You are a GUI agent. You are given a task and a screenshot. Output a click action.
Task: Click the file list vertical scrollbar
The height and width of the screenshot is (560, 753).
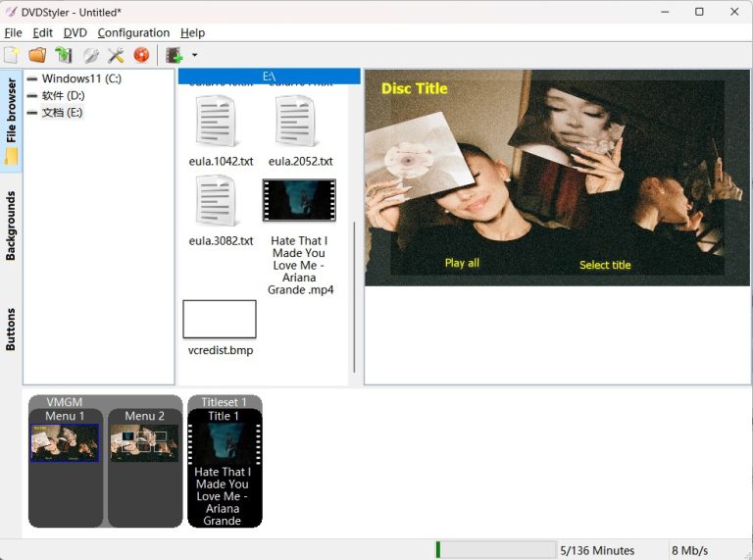click(354, 296)
